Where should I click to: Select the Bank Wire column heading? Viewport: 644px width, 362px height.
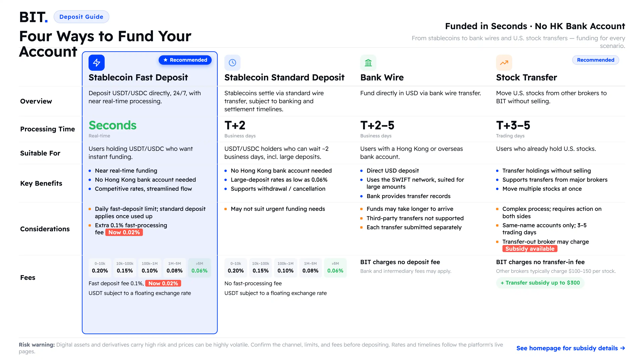(382, 77)
